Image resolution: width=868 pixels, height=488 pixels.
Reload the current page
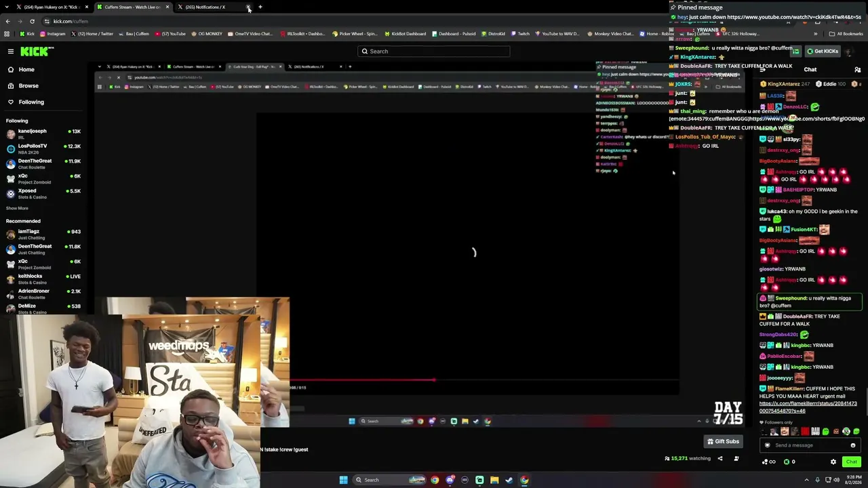(x=32, y=21)
